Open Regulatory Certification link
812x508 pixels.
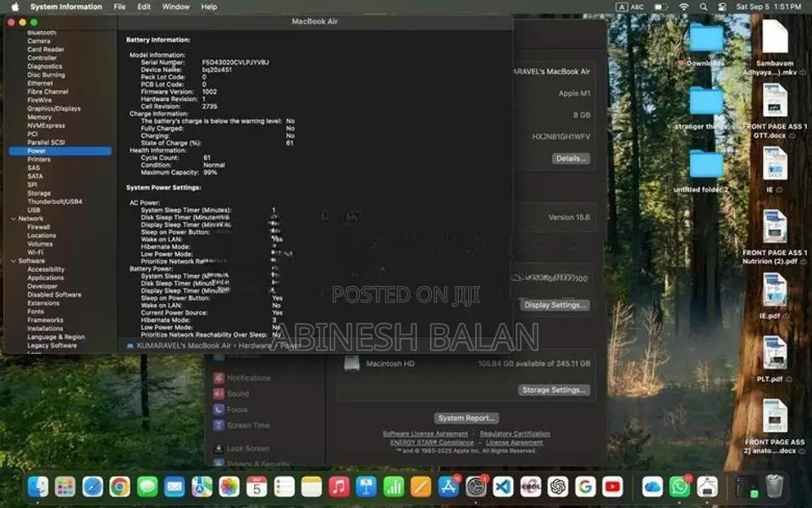(x=515, y=434)
